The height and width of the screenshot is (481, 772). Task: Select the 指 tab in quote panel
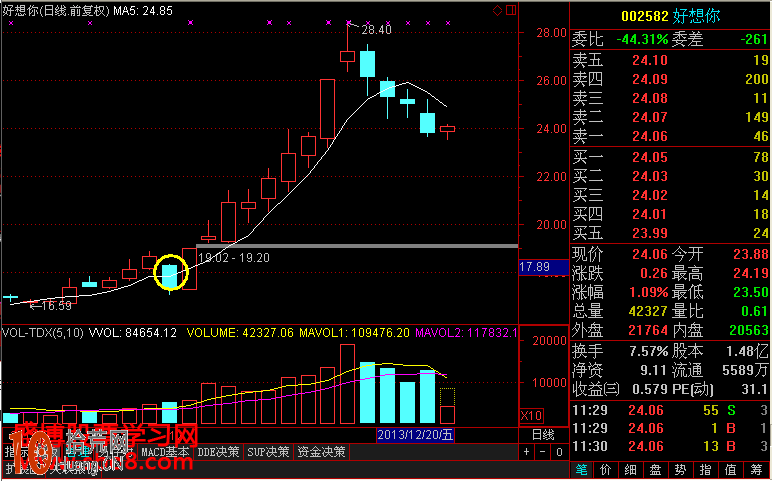click(705, 470)
